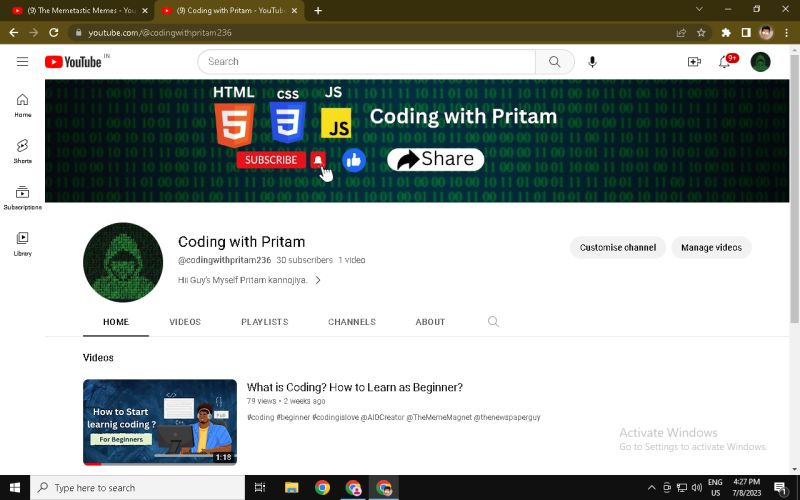Open Chrome profile avatar

(766, 33)
